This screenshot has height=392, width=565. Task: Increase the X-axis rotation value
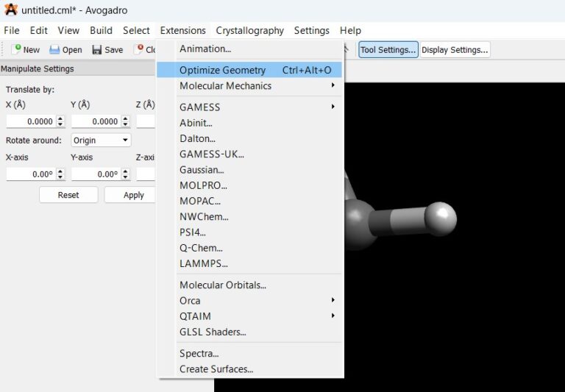60,171
